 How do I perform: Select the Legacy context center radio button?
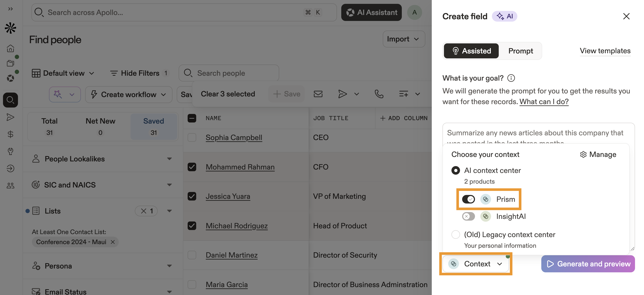coord(456,235)
